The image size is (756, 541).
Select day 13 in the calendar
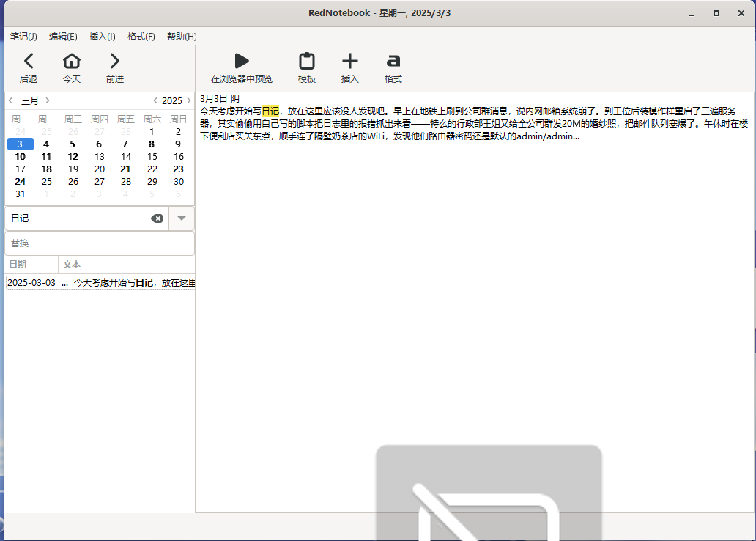tap(100, 156)
